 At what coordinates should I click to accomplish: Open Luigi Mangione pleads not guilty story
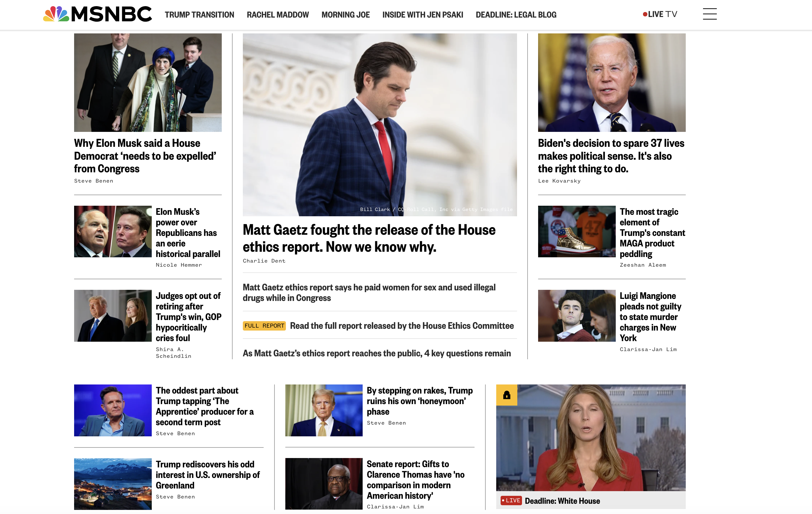(x=651, y=317)
